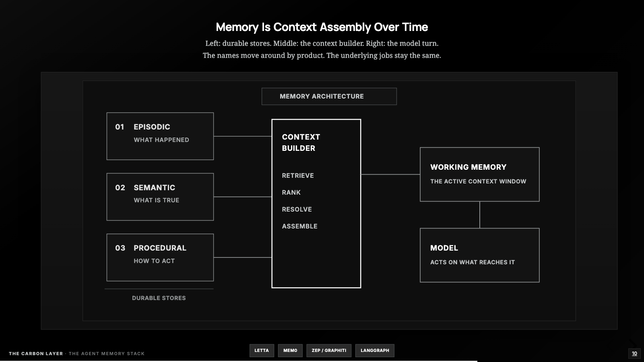The image size is (644, 362).
Task: Select the Durable Stores caption
Action: coord(159,298)
